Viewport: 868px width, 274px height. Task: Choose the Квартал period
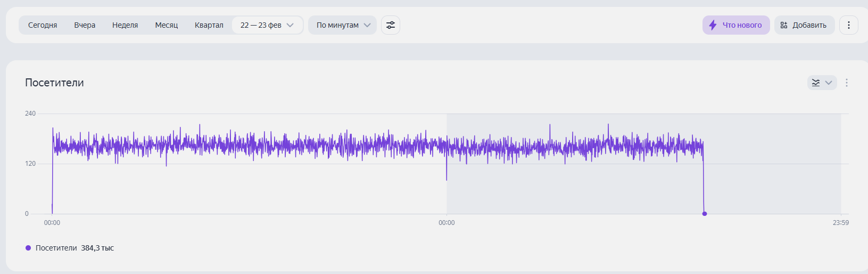click(209, 25)
